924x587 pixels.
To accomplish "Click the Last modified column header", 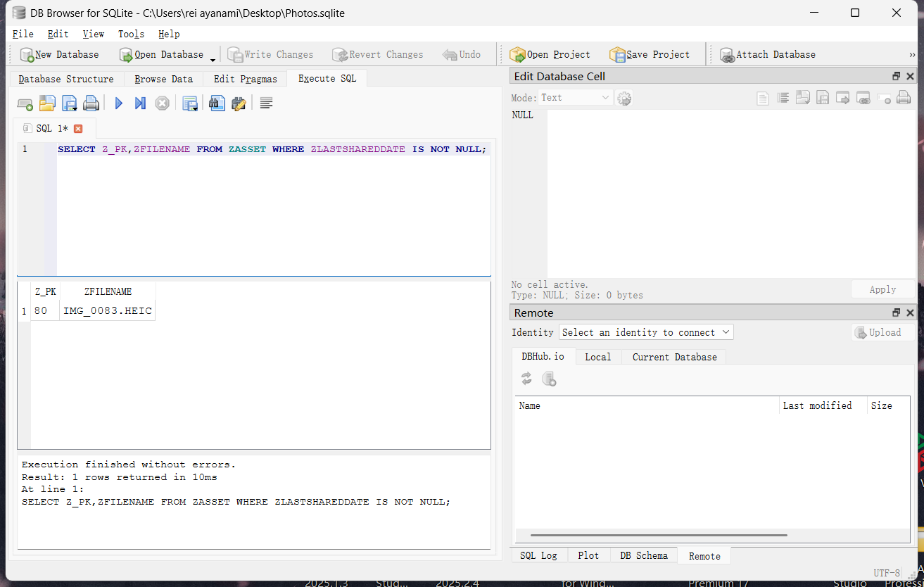I will (x=817, y=405).
